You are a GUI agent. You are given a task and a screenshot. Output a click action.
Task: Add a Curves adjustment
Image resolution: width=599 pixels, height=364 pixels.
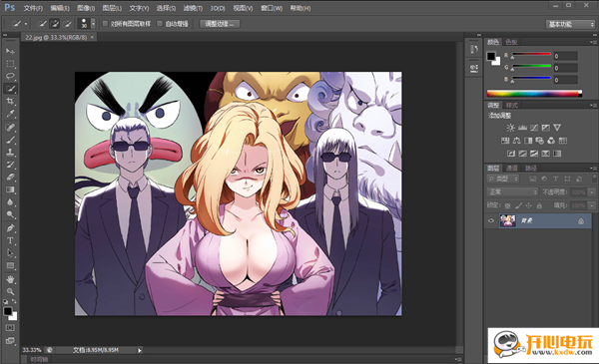pos(534,128)
